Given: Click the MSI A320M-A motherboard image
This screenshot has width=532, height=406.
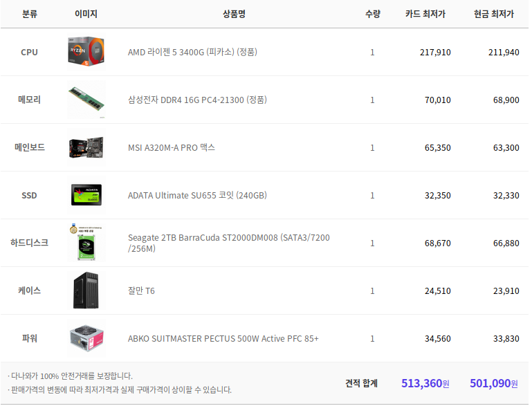Looking at the screenshot, I should click(x=86, y=147).
